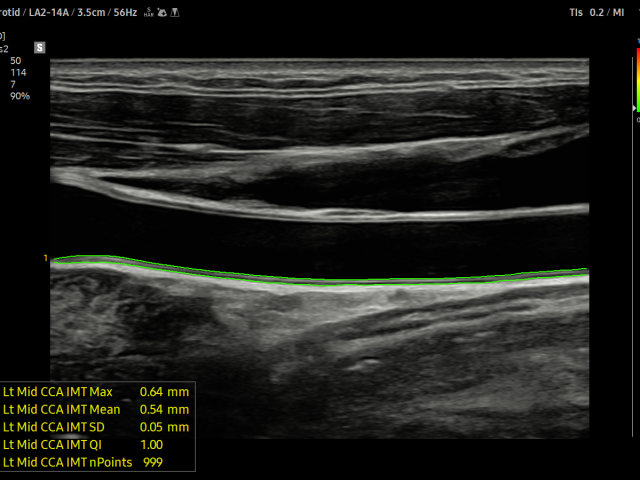Click the 114 parameter value at left

tap(18, 72)
